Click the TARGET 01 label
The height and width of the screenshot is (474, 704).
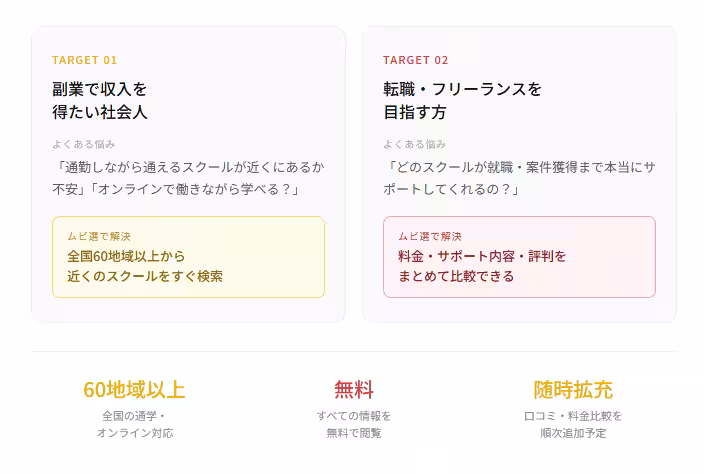click(85, 60)
